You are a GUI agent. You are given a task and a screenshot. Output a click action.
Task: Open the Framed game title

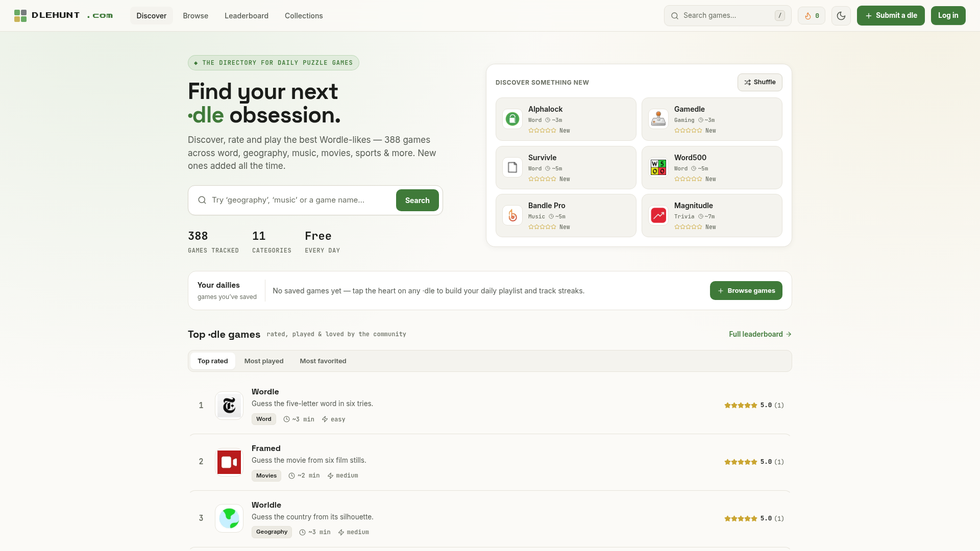click(x=266, y=448)
